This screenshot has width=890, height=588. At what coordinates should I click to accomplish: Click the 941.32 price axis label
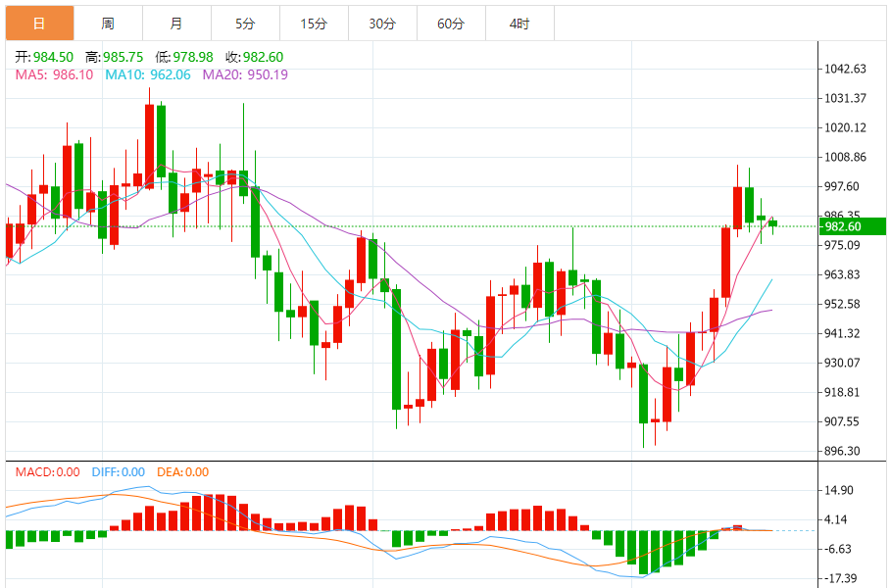point(842,333)
